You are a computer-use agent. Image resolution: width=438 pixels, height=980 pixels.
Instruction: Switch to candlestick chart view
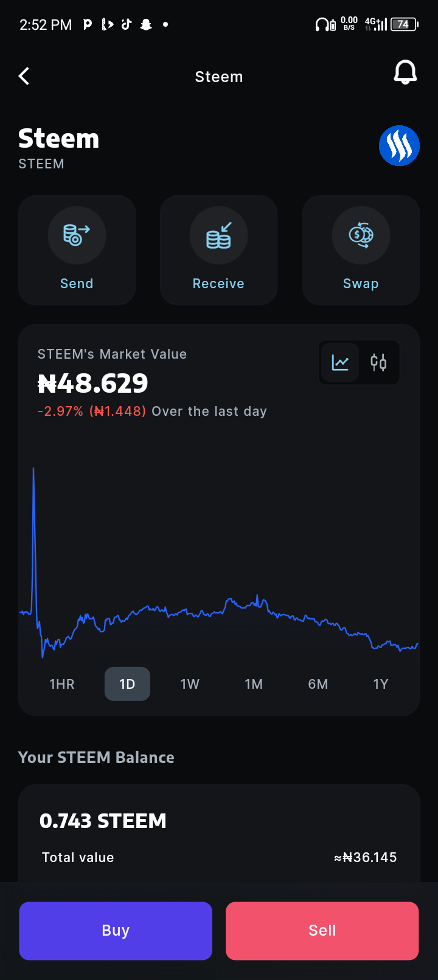(378, 363)
